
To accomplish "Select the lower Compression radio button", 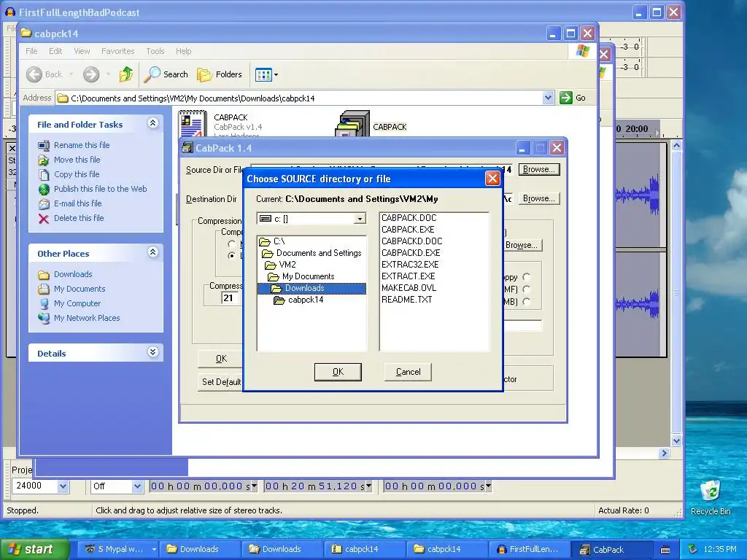I will 232,256.
